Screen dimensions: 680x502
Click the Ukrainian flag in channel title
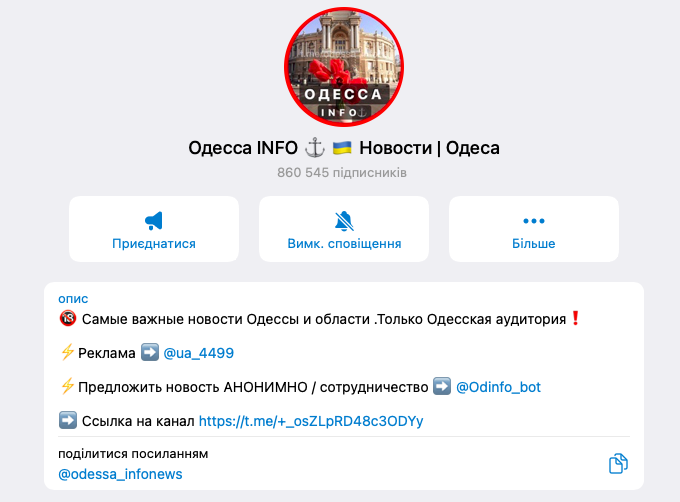(x=342, y=148)
